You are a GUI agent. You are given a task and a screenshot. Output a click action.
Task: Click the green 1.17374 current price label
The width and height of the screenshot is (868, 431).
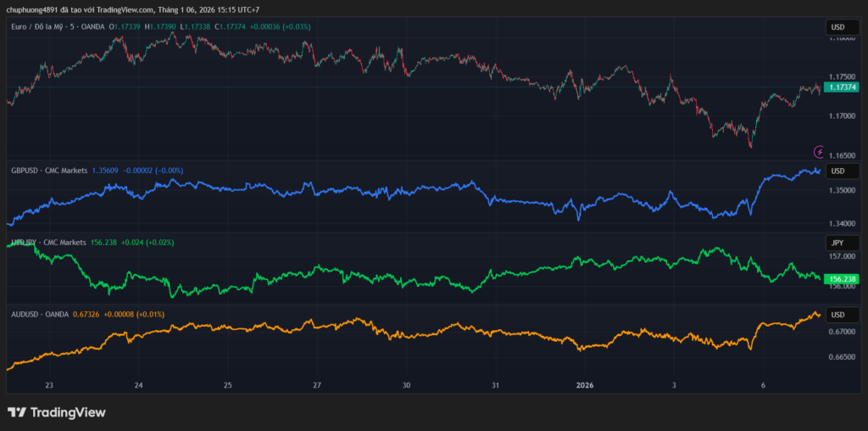842,87
